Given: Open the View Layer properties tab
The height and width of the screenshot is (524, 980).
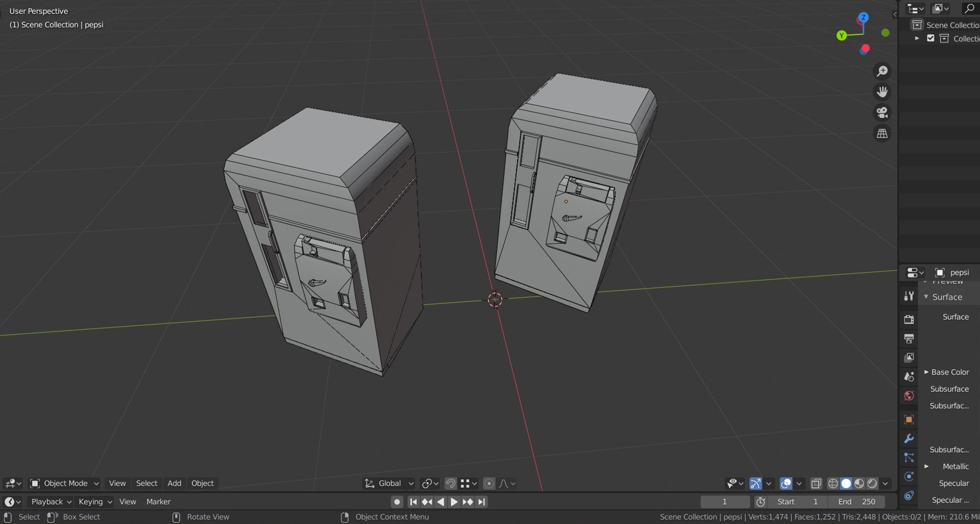Looking at the screenshot, I should (x=909, y=358).
